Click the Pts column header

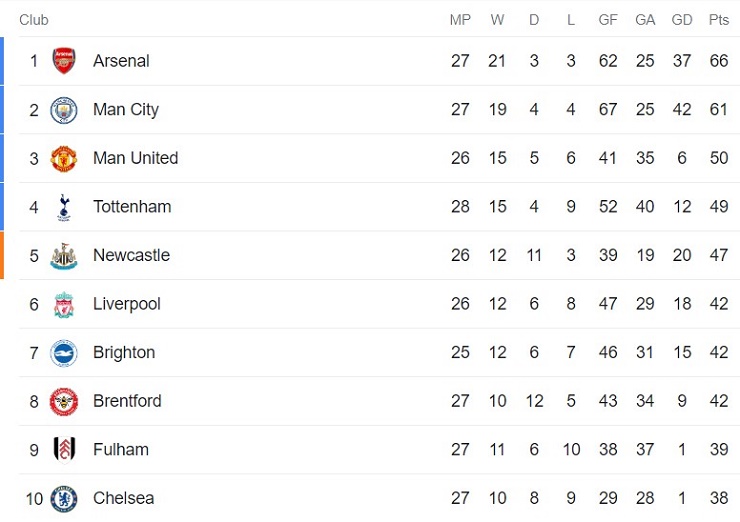point(719,20)
